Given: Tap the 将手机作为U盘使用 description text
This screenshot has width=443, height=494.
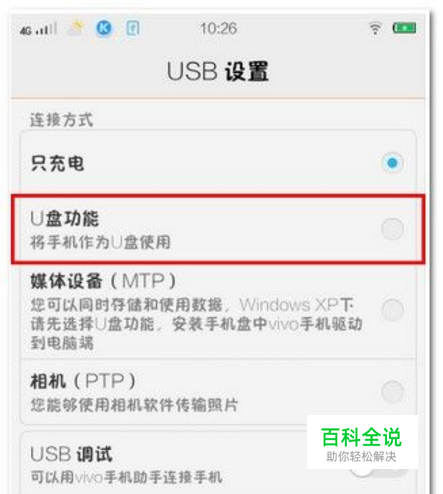Looking at the screenshot, I should click(100, 242).
